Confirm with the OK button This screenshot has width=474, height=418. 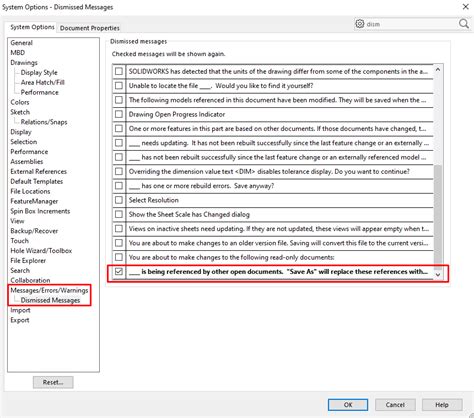(348, 405)
